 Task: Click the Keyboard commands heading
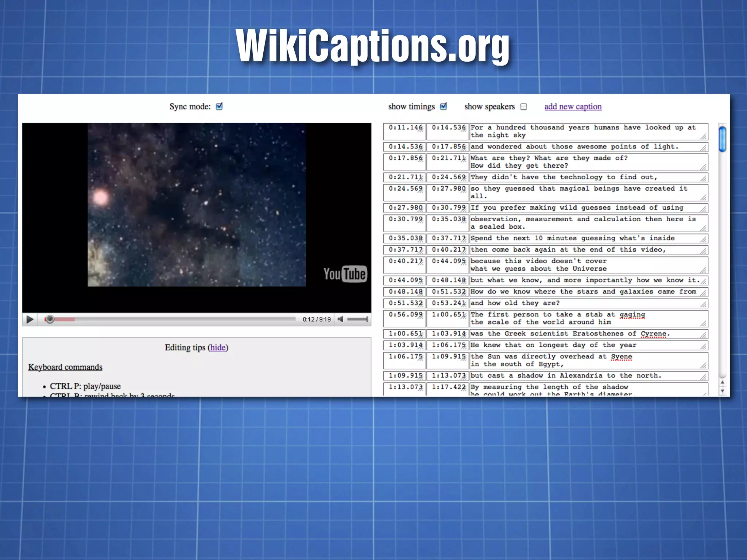[x=65, y=367]
